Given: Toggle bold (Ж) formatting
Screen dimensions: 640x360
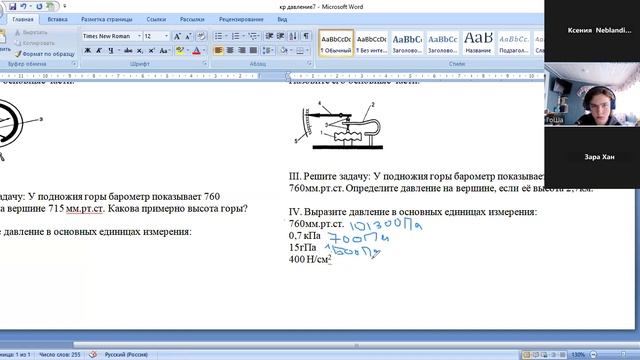Looking at the screenshot, I should [87, 51].
